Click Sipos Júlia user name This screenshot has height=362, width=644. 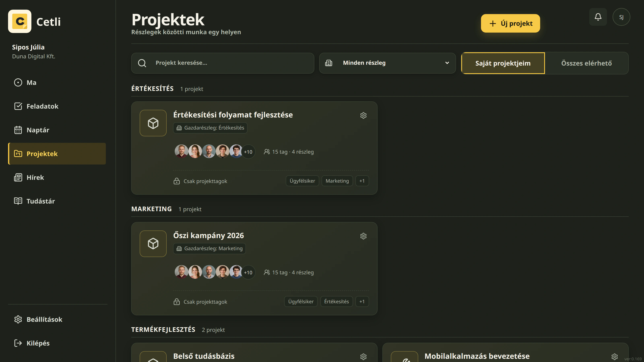pyautogui.click(x=28, y=47)
